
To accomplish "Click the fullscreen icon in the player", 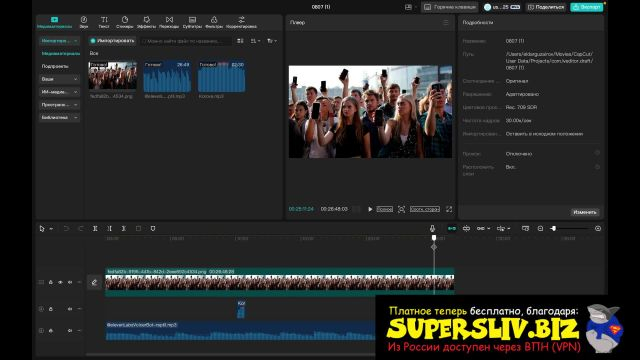I will tap(449, 209).
